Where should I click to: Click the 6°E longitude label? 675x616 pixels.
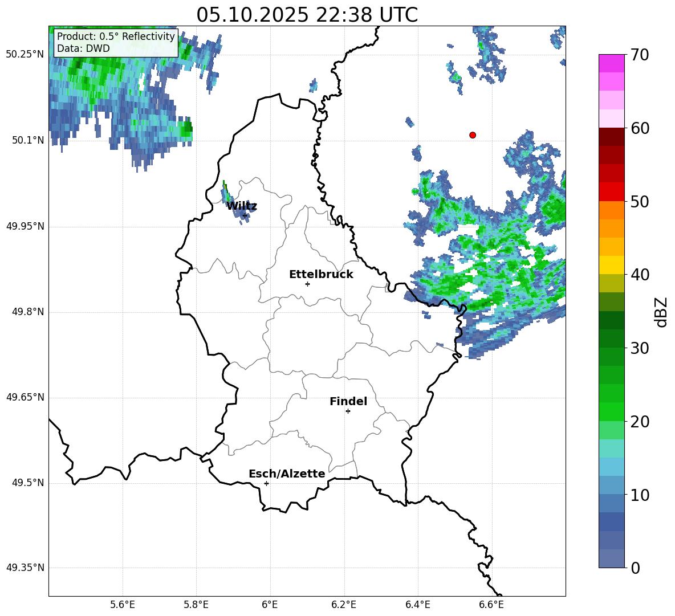tap(270, 605)
